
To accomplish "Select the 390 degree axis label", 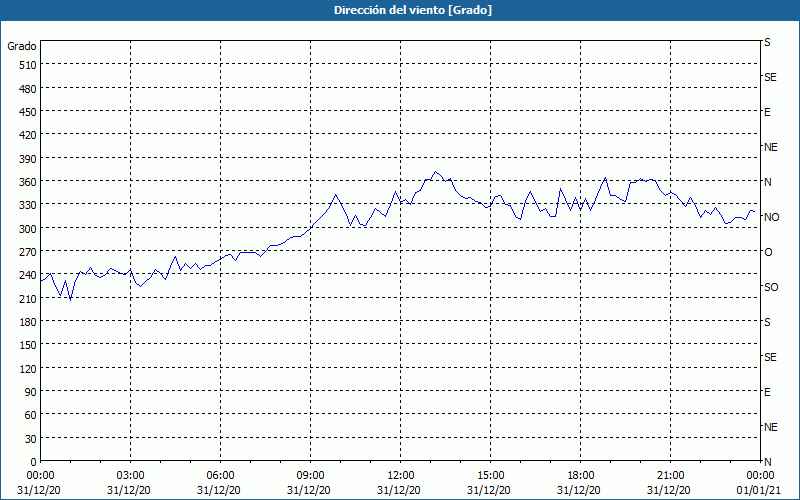I will pyautogui.click(x=29, y=159).
